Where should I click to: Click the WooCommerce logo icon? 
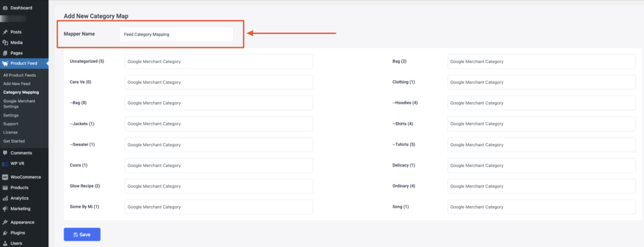coord(5,177)
